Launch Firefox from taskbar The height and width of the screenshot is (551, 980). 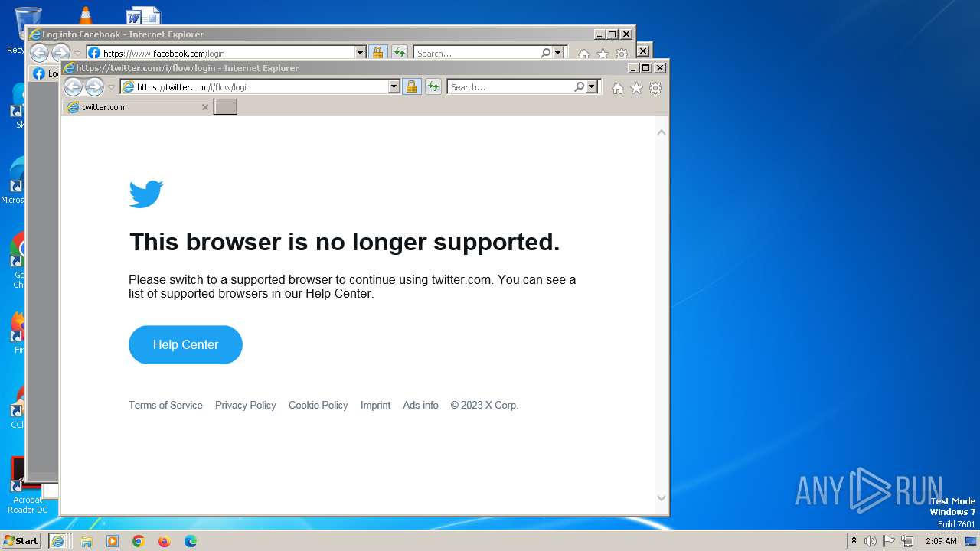(x=164, y=541)
